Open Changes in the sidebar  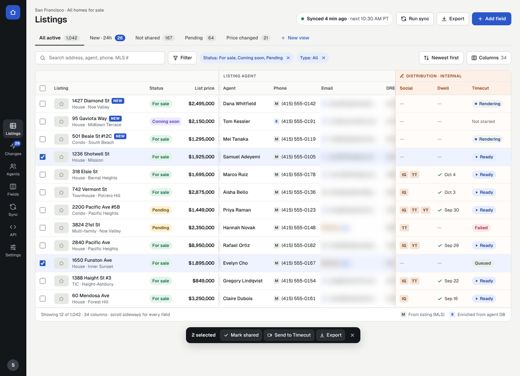coord(13,149)
